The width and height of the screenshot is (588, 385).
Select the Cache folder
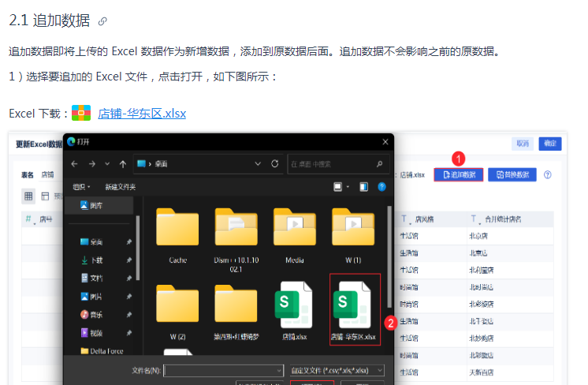(x=177, y=236)
